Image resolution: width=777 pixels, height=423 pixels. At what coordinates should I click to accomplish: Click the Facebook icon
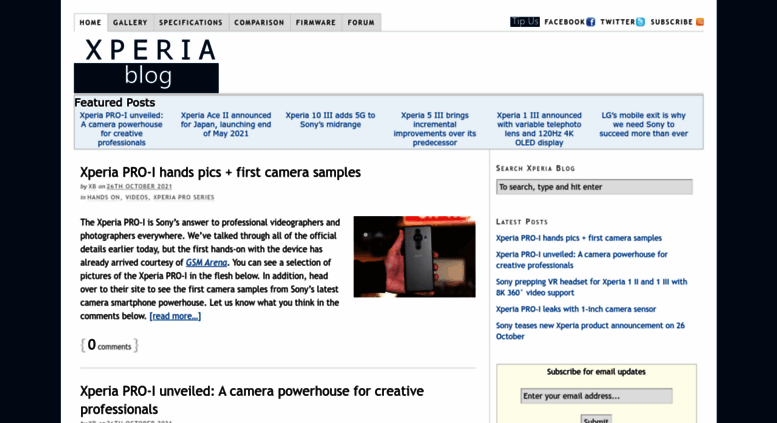coord(591,22)
